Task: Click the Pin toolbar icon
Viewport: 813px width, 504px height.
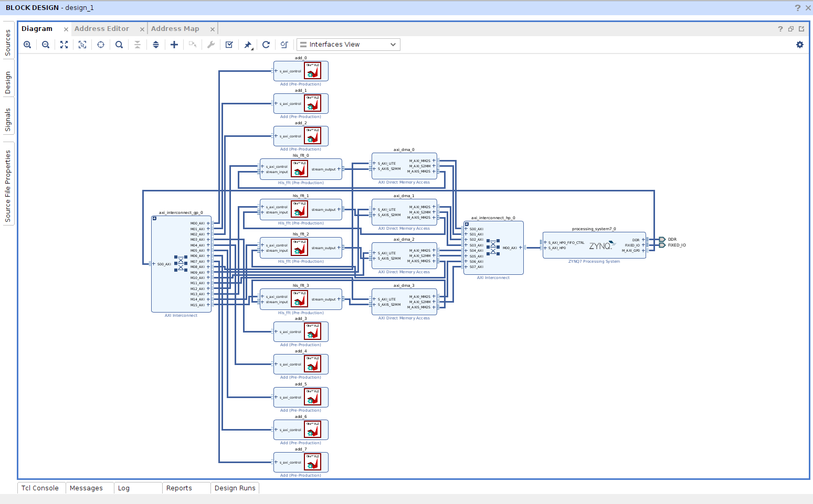Action: (x=248, y=45)
